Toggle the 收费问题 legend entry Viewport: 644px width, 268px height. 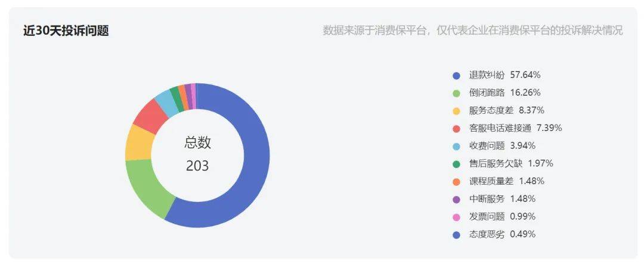[x=494, y=146]
